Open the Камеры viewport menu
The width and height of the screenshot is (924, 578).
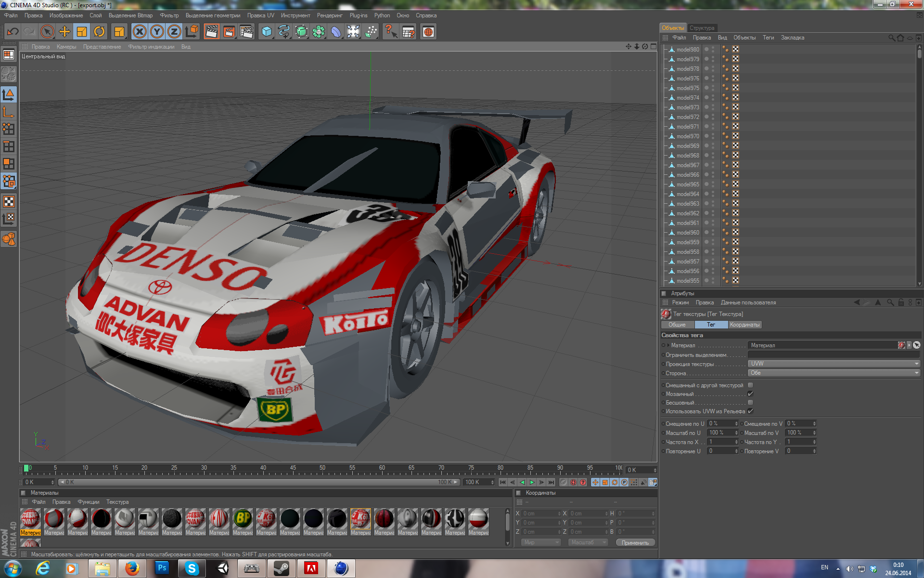point(66,47)
